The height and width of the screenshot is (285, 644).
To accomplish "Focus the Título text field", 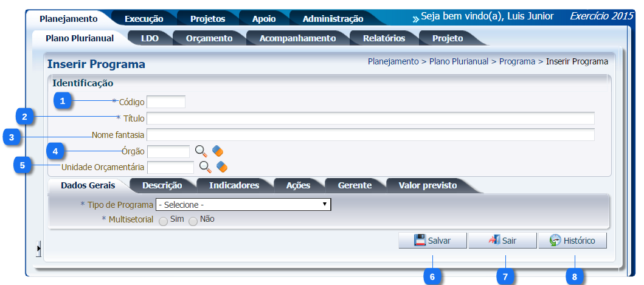I will [x=370, y=118].
